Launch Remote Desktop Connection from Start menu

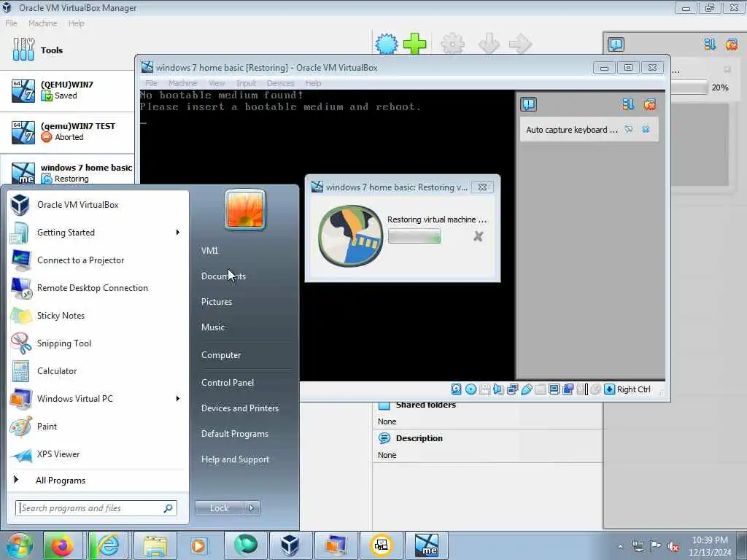tap(98, 287)
